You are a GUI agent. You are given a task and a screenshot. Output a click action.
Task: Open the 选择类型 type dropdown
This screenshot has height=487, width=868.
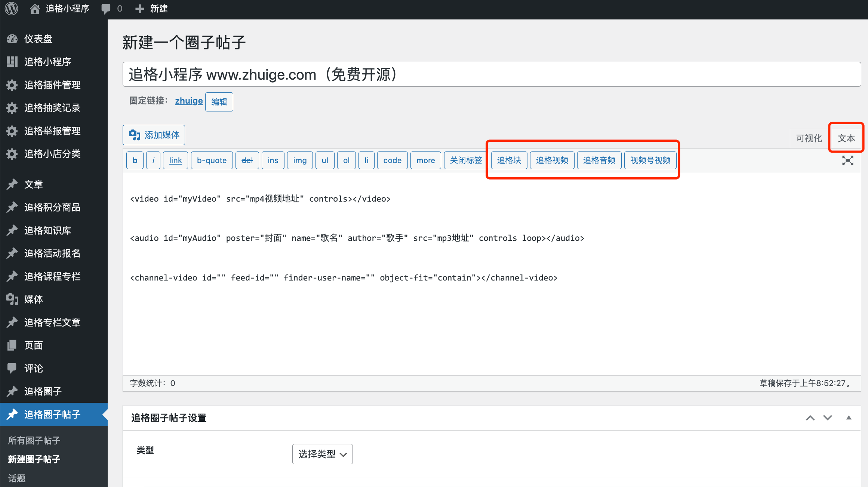click(x=323, y=454)
